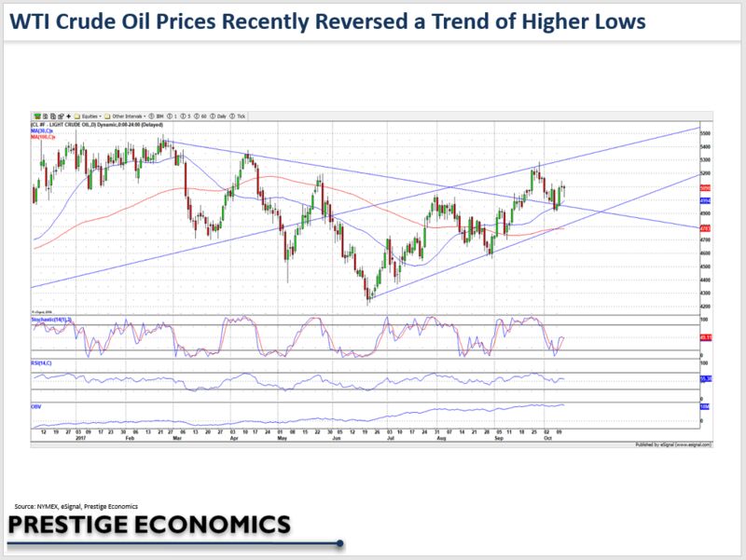Viewport: 746px width, 560px height.
Task: Click the green chart icon in the toolbar
Action: click(36, 116)
